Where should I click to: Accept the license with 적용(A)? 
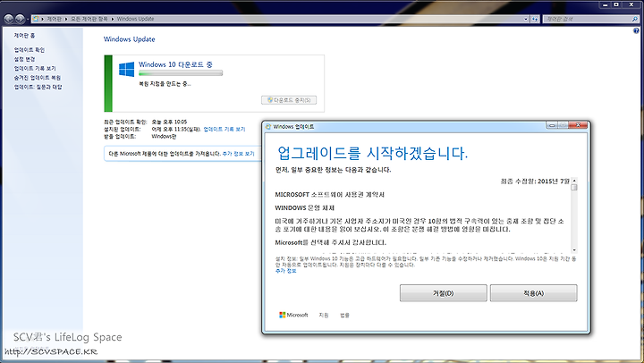[533, 293]
